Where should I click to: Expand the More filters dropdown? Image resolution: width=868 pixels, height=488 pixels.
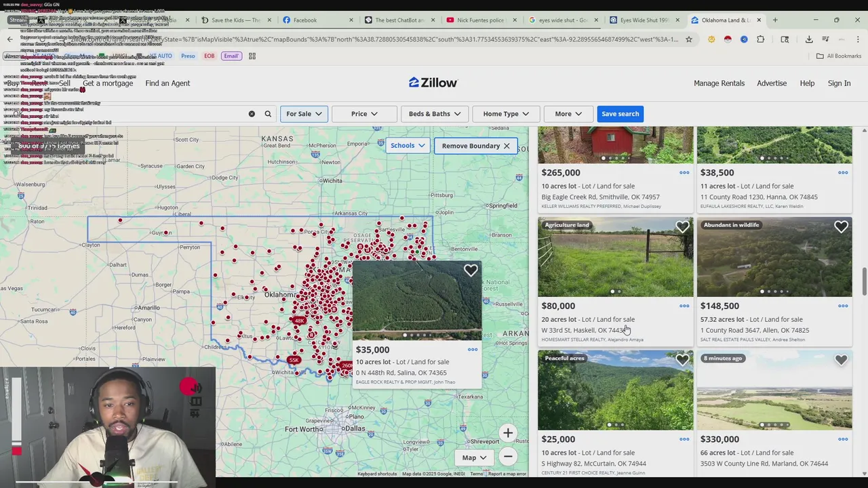click(x=568, y=114)
